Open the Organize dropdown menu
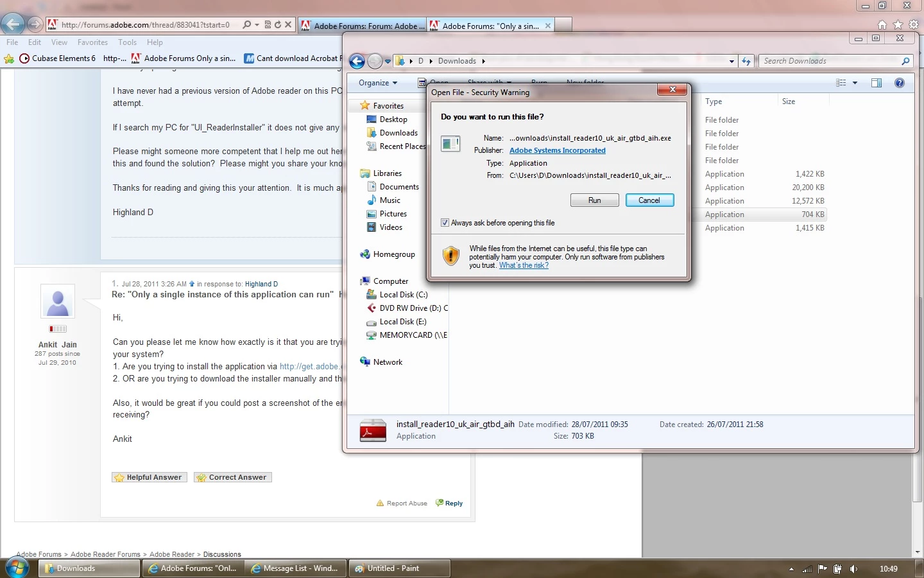Viewport: 924px width, 578px height. (x=378, y=83)
